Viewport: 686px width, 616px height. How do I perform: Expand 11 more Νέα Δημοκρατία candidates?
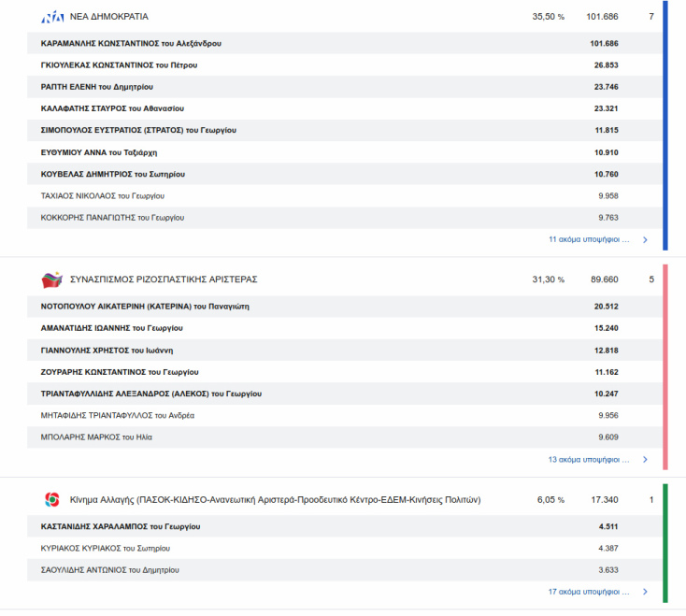(x=589, y=239)
